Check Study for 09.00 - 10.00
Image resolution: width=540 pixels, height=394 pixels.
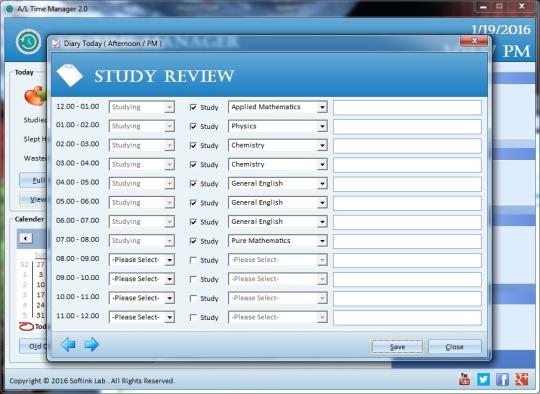point(193,279)
